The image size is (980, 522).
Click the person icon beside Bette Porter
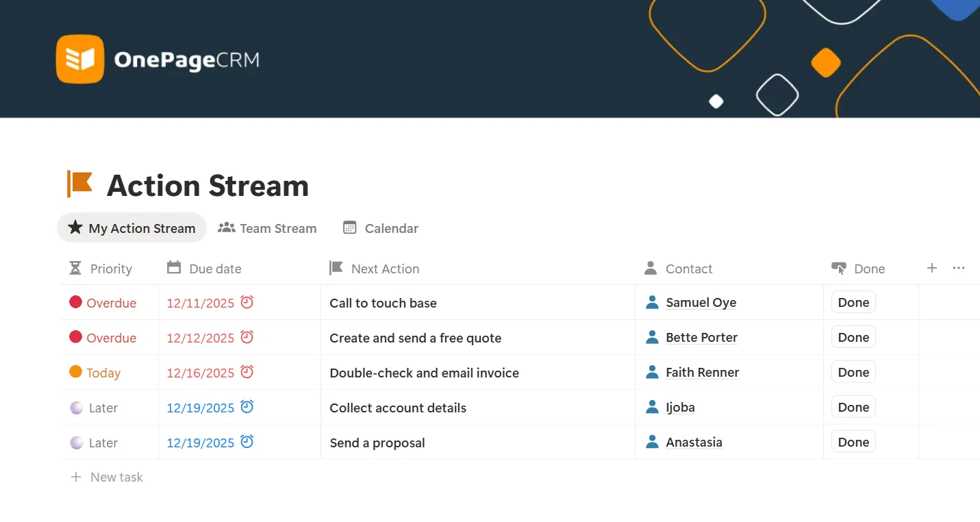pos(653,337)
